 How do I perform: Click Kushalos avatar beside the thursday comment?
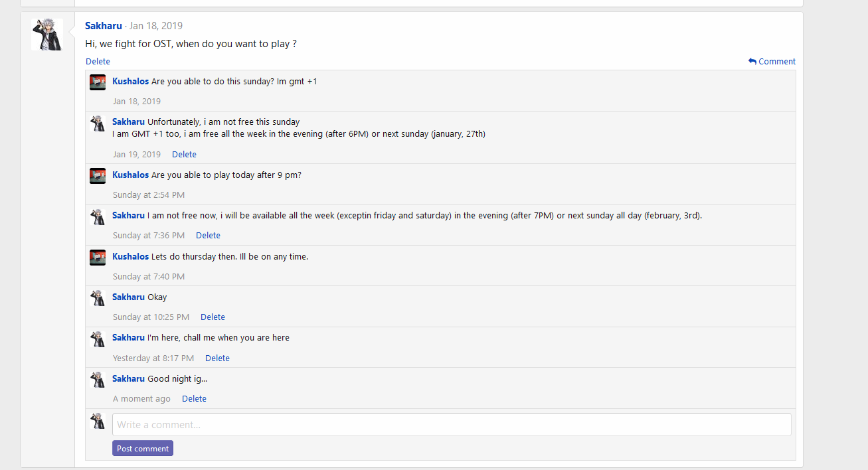[x=98, y=258]
